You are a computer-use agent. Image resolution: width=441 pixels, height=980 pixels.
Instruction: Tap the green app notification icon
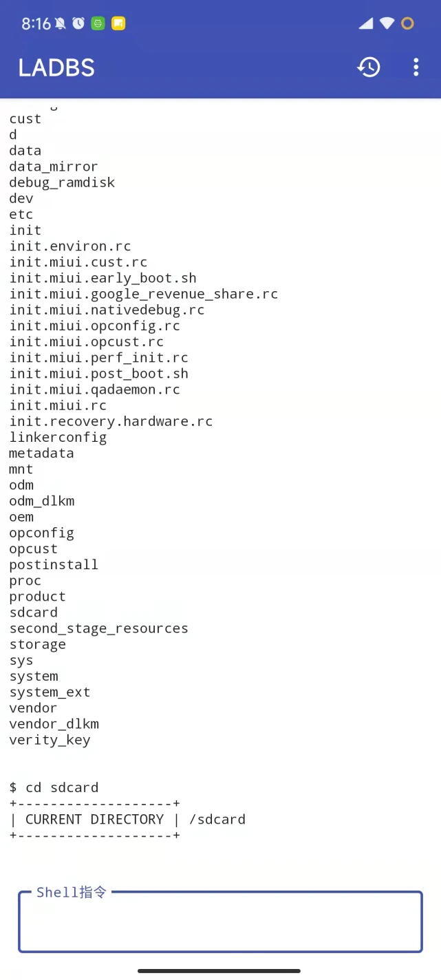pos(98,23)
